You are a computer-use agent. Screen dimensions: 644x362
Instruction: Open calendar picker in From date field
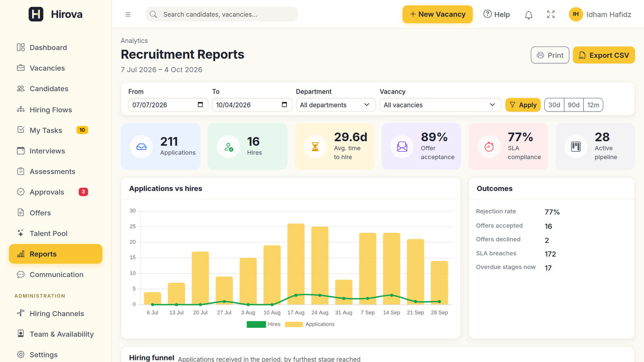(x=200, y=105)
